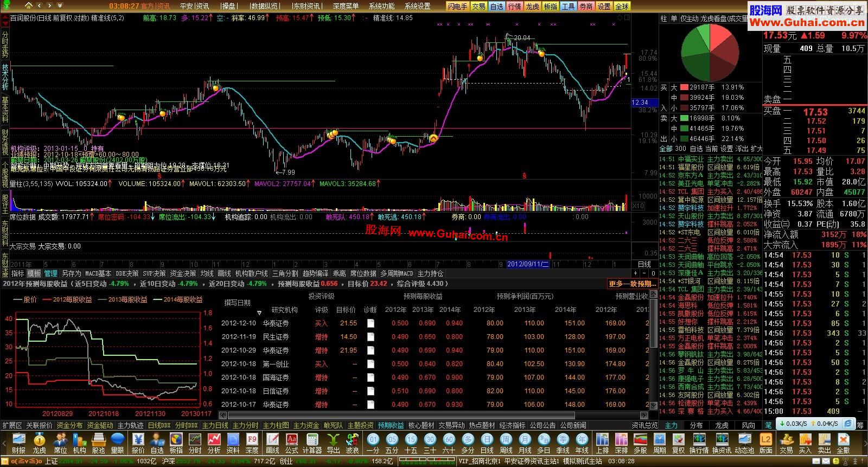This screenshot has width=868, height=467.
Task: Open the 数据纵览 menu
Action: tap(264, 6)
